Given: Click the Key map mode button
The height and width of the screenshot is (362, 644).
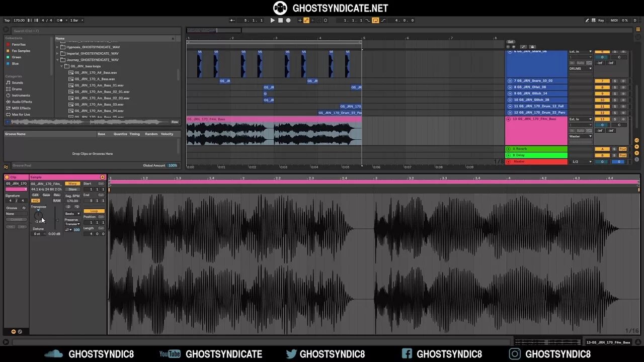Looking at the screenshot, I should coord(601,20).
